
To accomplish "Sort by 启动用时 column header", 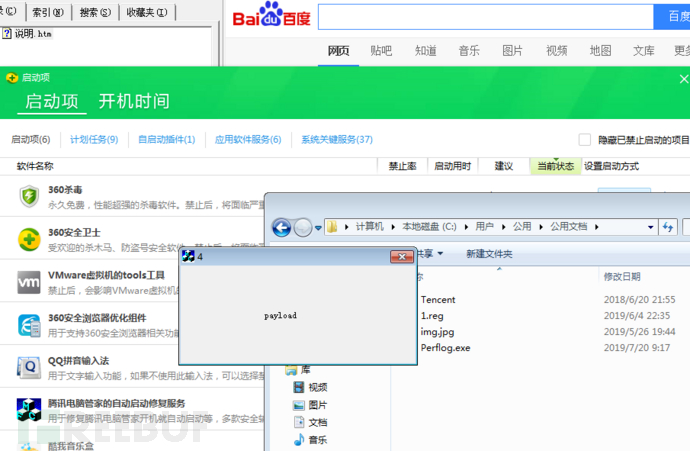I will pos(453,166).
